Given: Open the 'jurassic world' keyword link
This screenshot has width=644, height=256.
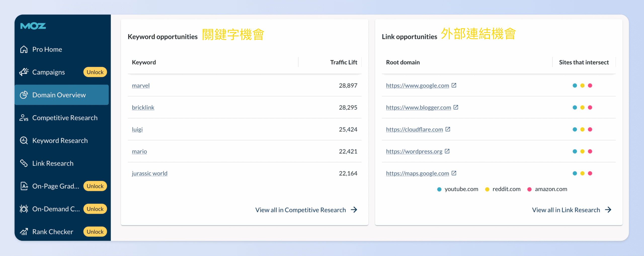Looking at the screenshot, I should pyautogui.click(x=149, y=173).
